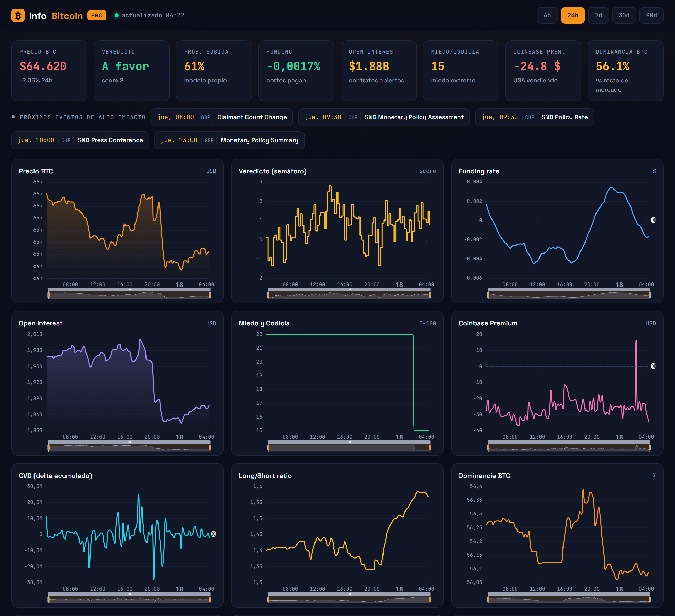The image size is (675, 616).
Task: Grab left zoom handle of Precio BTC chart
Action: [49, 295]
